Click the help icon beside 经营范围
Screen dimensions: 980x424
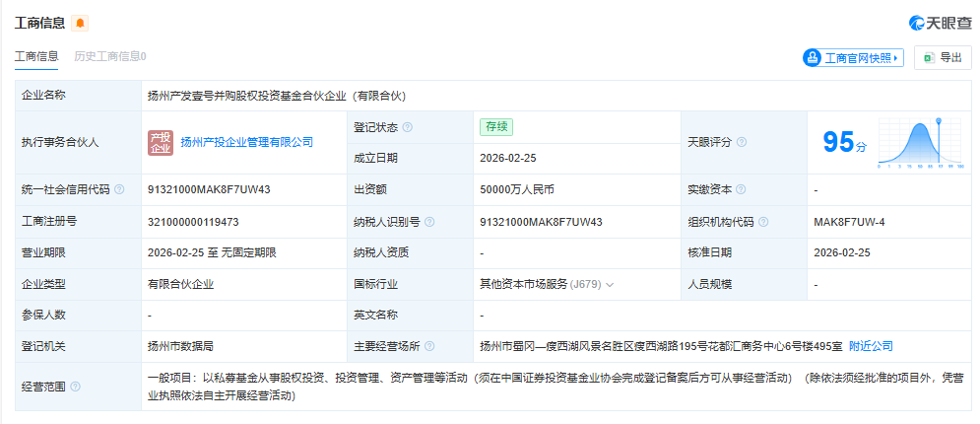(75, 387)
